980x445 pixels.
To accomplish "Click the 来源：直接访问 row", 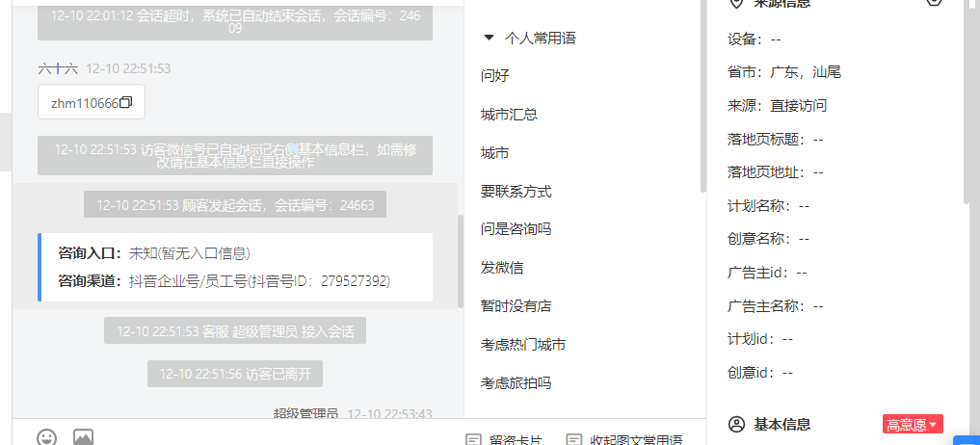I will click(777, 106).
